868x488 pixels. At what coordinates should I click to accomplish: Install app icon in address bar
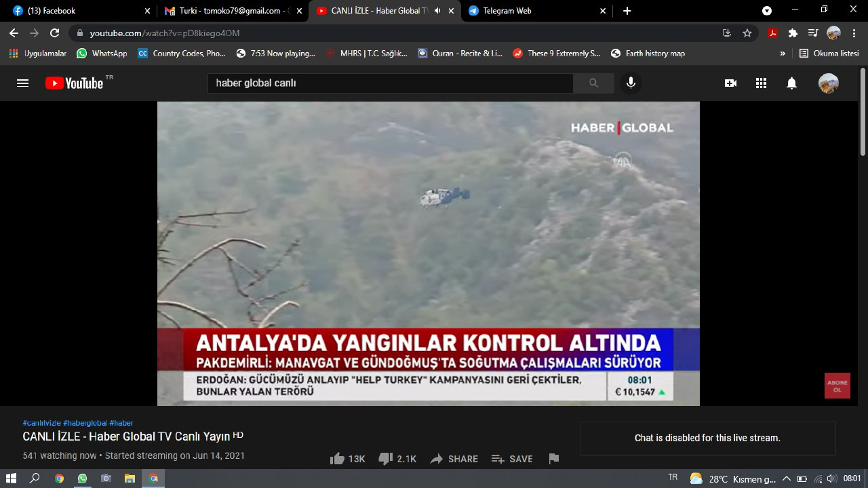727,33
